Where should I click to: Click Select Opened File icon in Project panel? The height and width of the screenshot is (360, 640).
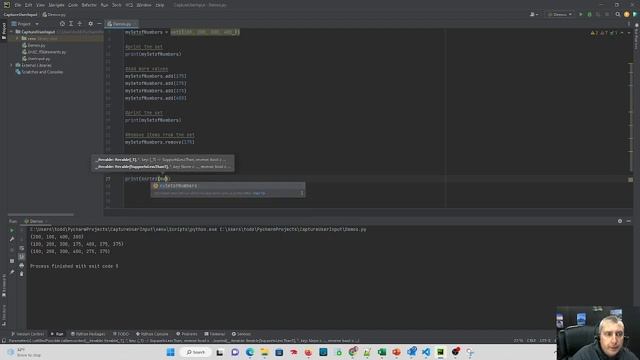(x=62, y=24)
